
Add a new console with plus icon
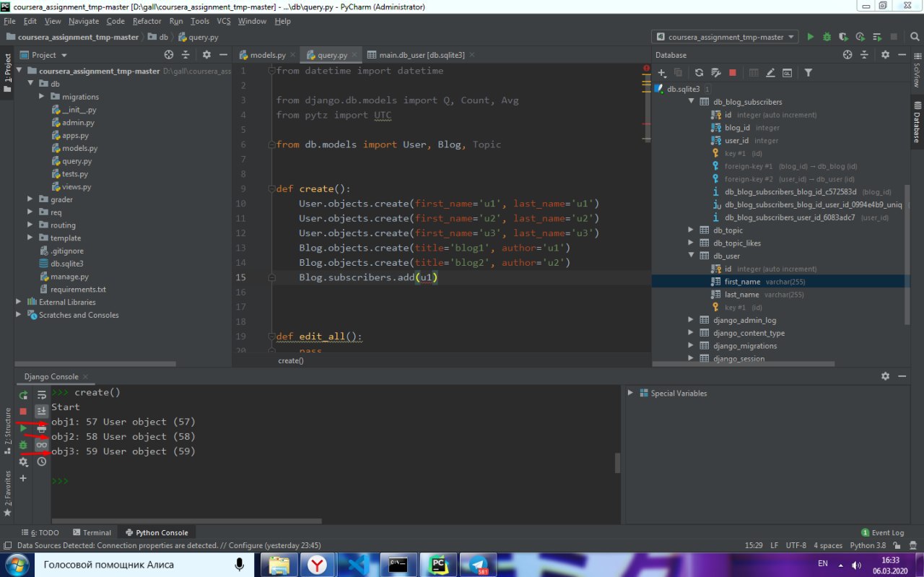[23, 478]
